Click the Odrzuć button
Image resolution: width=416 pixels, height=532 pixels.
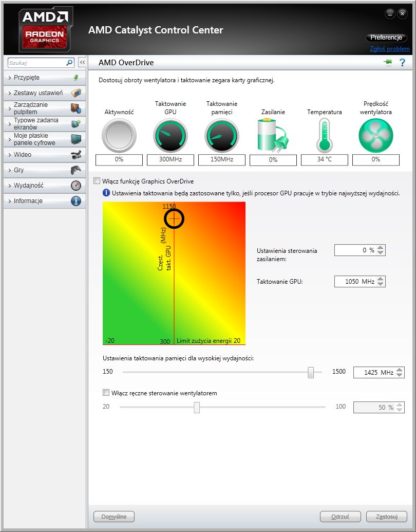pyautogui.click(x=341, y=517)
